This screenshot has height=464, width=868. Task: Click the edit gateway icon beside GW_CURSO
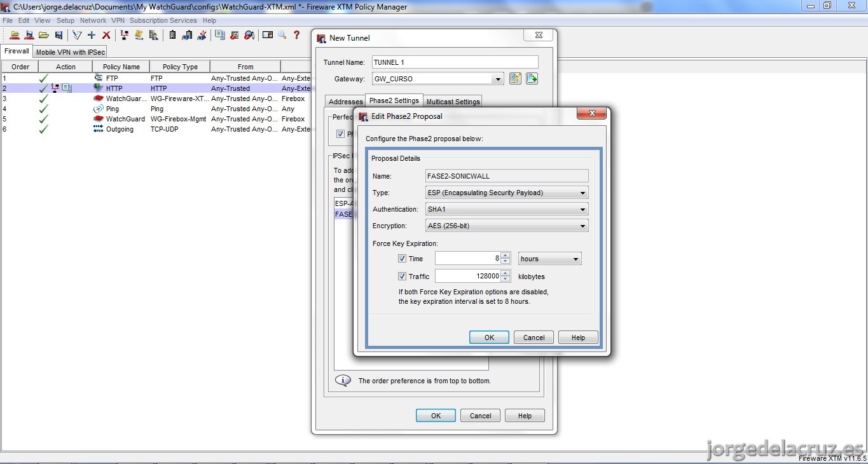click(x=515, y=79)
